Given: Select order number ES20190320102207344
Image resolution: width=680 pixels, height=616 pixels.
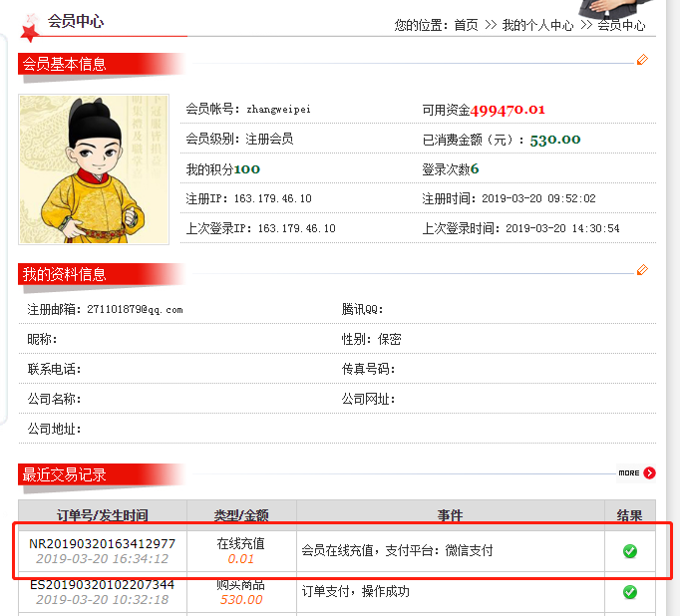Looking at the screenshot, I should coord(103,585).
